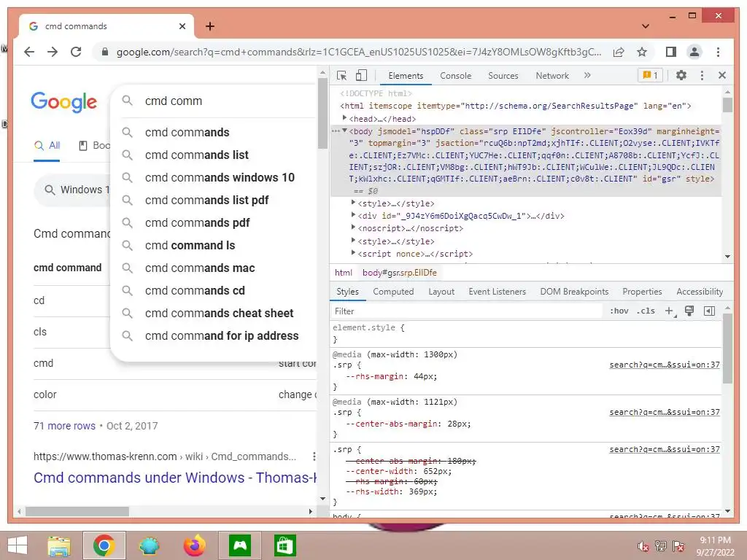Viewport: 747px width, 560px height.
Task: Switch to the Sources panel tab
Action: (x=503, y=76)
